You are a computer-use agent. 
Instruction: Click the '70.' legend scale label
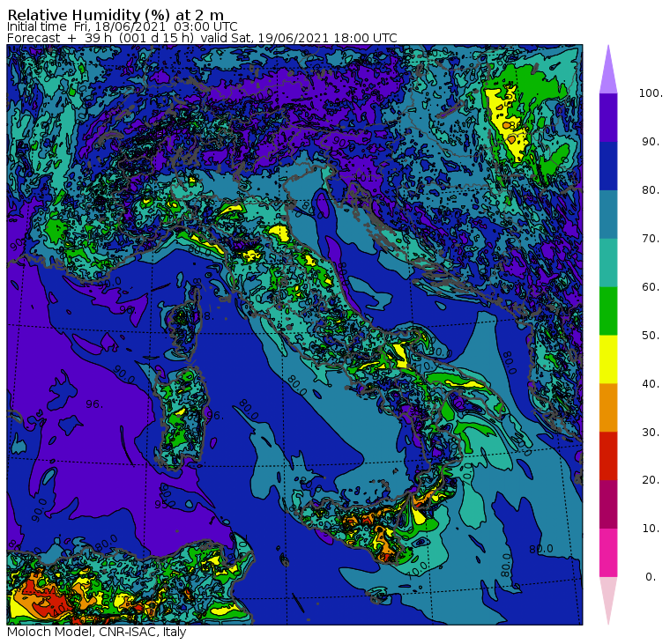651,238
